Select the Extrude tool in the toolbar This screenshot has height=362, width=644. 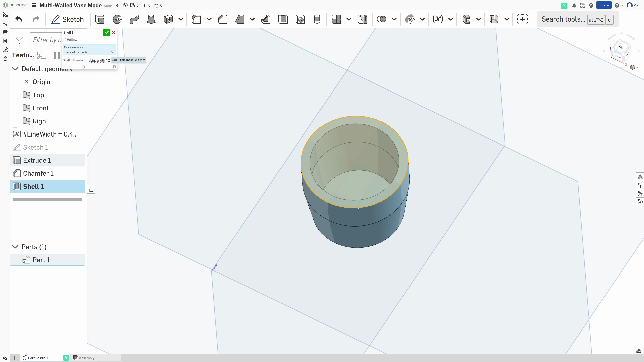coord(100,19)
